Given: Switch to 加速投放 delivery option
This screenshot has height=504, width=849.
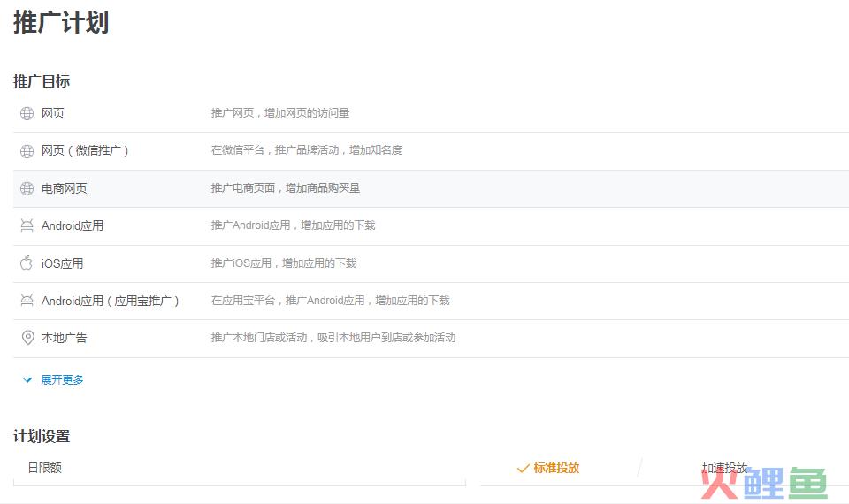Looking at the screenshot, I should tap(724, 468).
